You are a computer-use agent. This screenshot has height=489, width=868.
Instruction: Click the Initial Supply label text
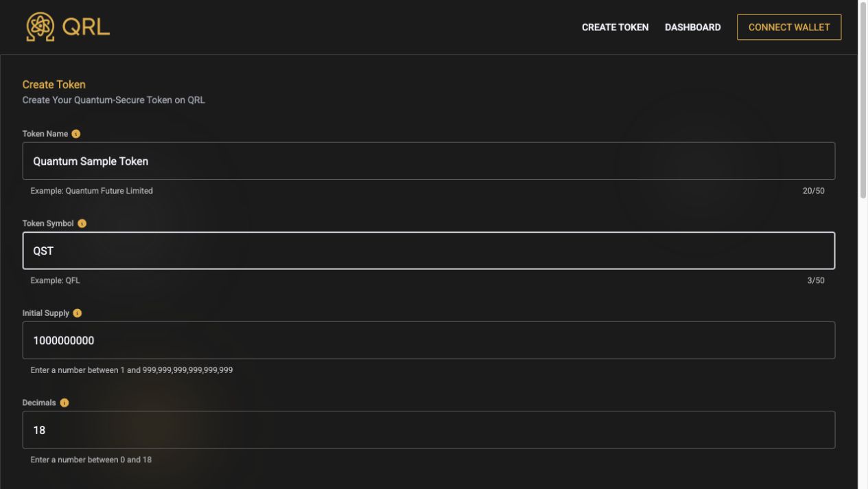[46, 313]
